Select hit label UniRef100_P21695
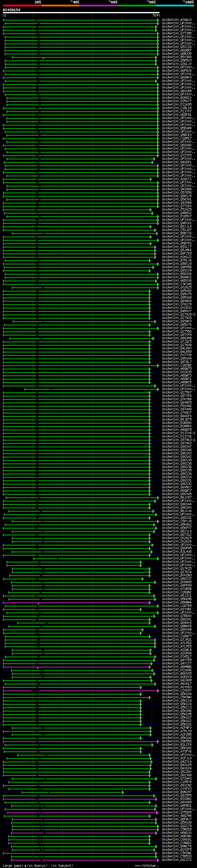The image size is (197, 868). tap(177, 104)
